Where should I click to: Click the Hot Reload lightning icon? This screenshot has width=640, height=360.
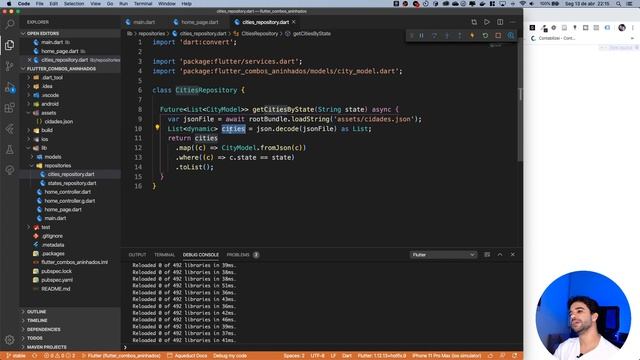(x=472, y=36)
